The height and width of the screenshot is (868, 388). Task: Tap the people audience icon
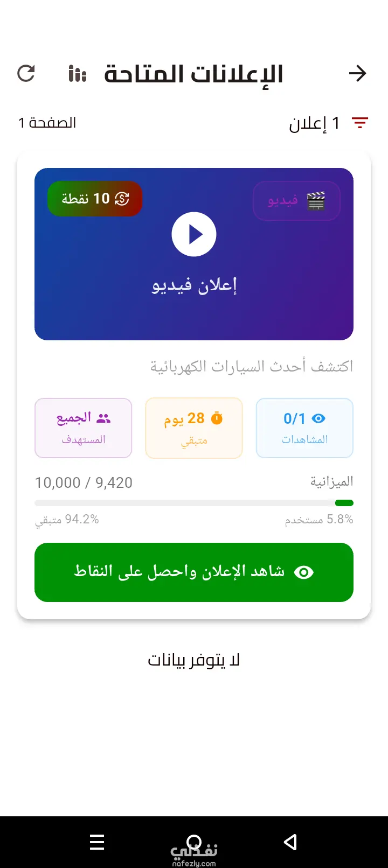(x=103, y=418)
